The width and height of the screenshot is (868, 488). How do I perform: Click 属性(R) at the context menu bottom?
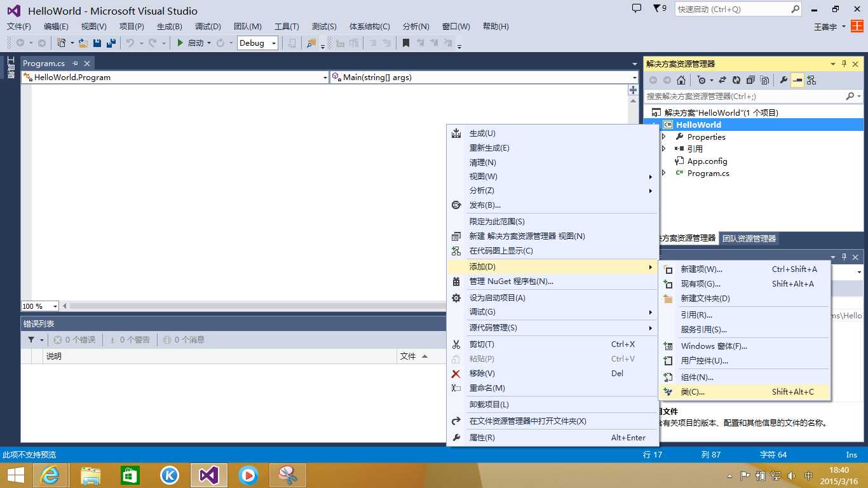553,438
